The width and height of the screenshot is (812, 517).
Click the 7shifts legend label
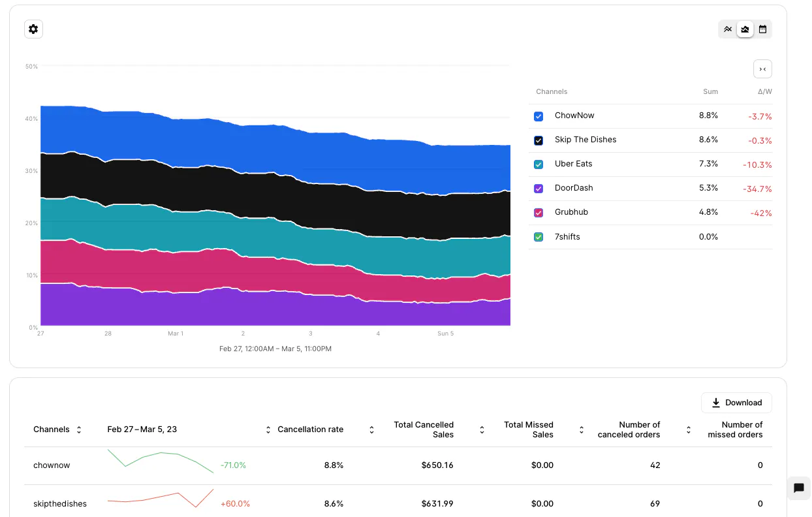tap(567, 237)
